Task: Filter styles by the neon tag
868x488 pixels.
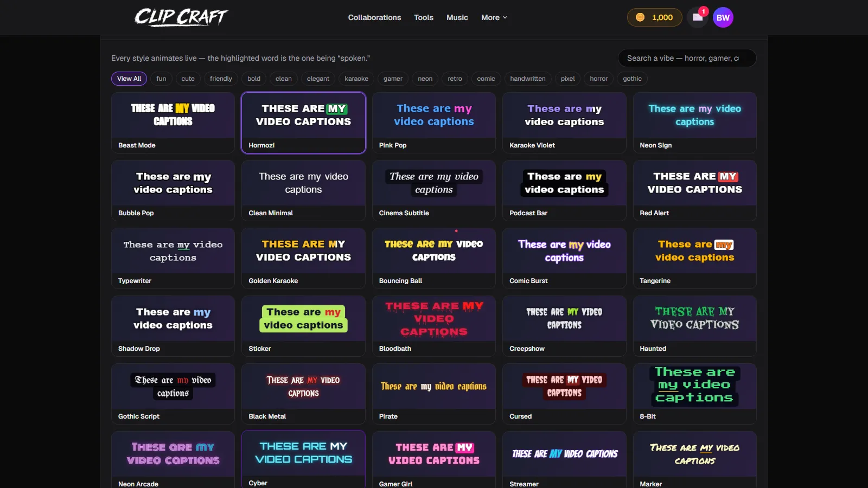Action: (x=425, y=79)
